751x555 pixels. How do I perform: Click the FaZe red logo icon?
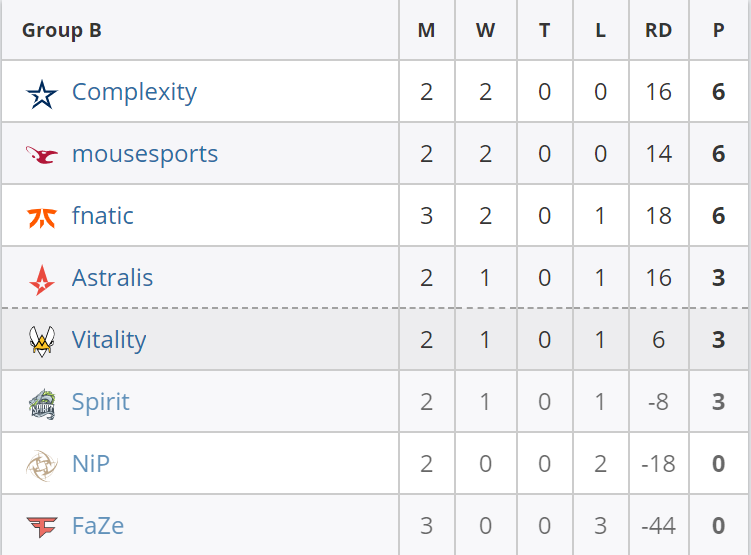click(x=42, y=527)
